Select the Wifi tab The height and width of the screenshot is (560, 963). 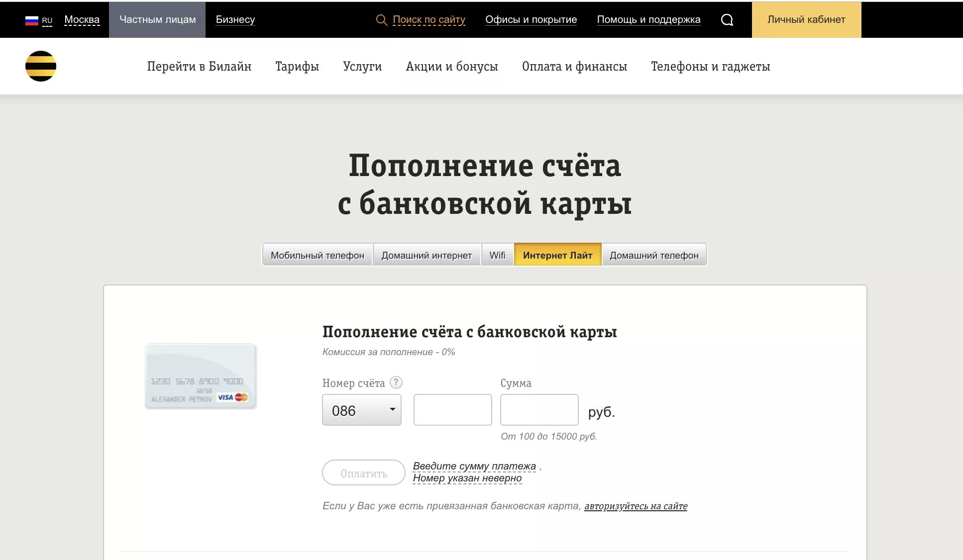tap(497, 255)
